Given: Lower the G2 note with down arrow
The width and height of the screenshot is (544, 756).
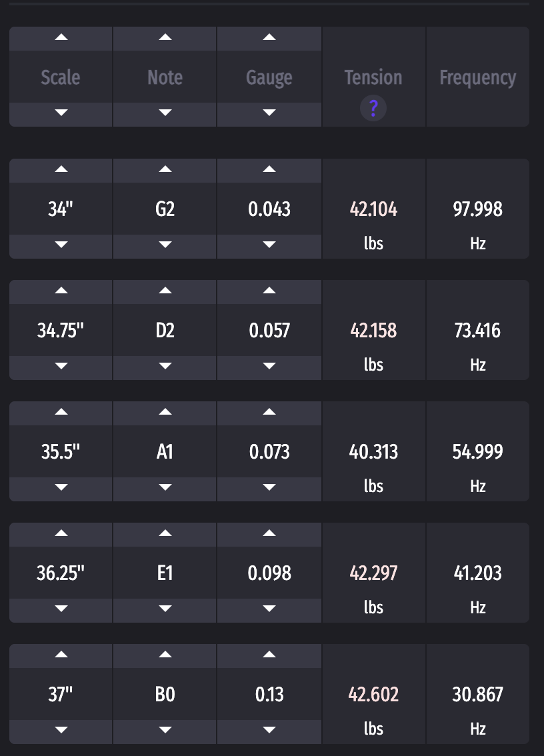Looking at the screenshot, I should (165, 247).
